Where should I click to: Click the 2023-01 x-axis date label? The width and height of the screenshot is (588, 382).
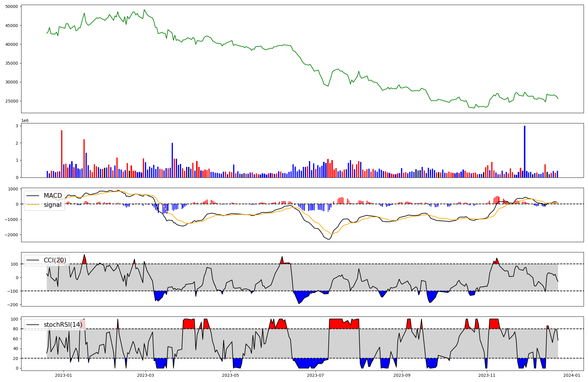coord(64,375)
